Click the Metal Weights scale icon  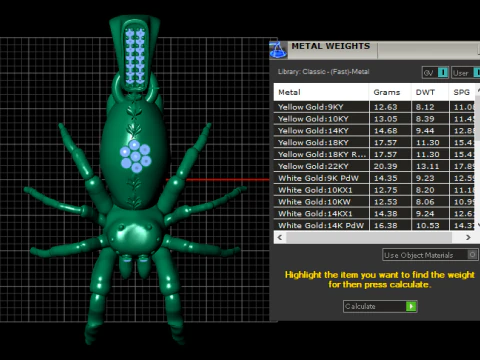tap(278, 50)
